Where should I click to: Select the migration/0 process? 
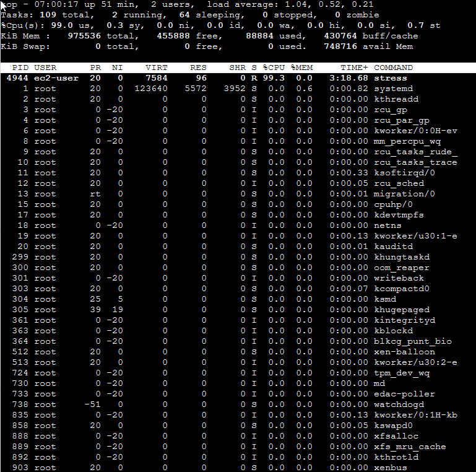pos(404,194)
